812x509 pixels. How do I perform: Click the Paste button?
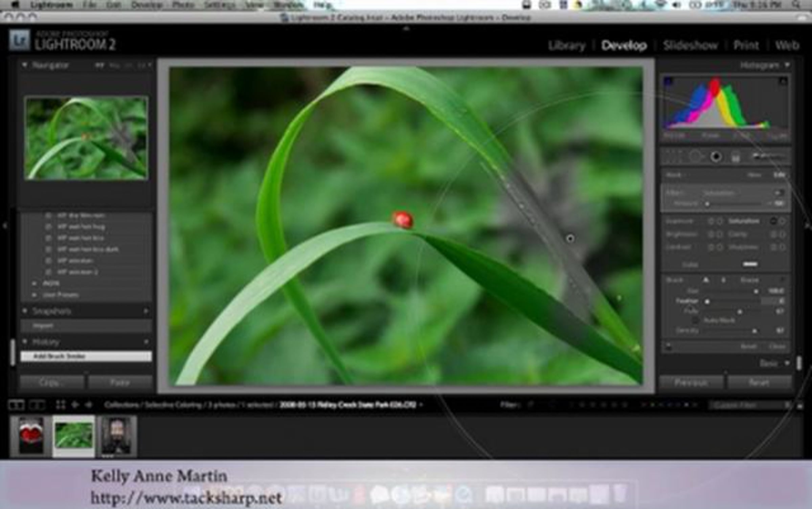(120, 382)
